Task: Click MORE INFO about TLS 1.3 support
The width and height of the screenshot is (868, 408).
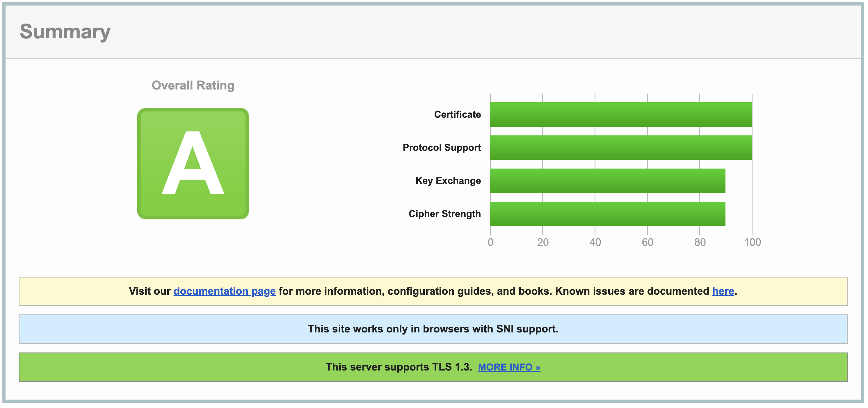Action: [x=509, y=367]
